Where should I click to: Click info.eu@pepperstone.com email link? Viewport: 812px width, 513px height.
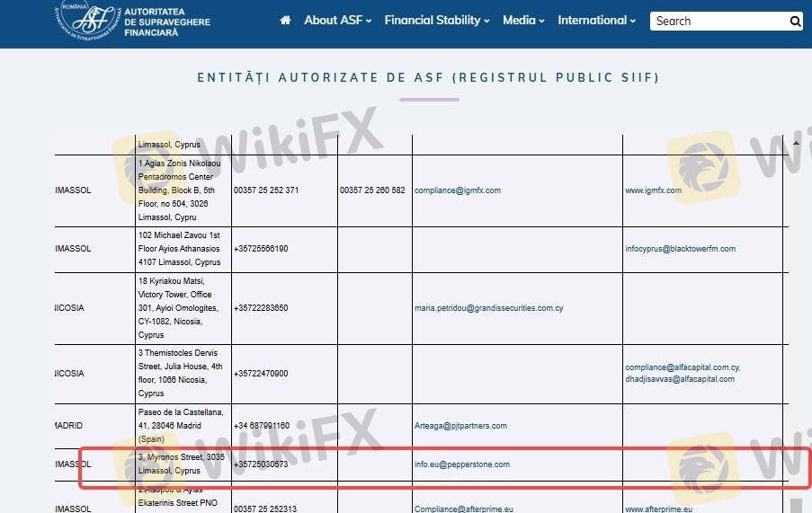pyautogui.click(x=461, y=464)
